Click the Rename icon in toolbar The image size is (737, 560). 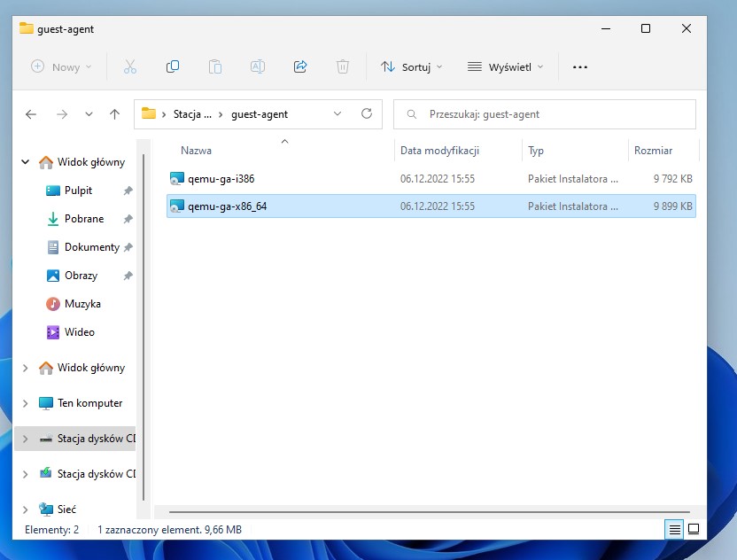click(x=258, y=66)
